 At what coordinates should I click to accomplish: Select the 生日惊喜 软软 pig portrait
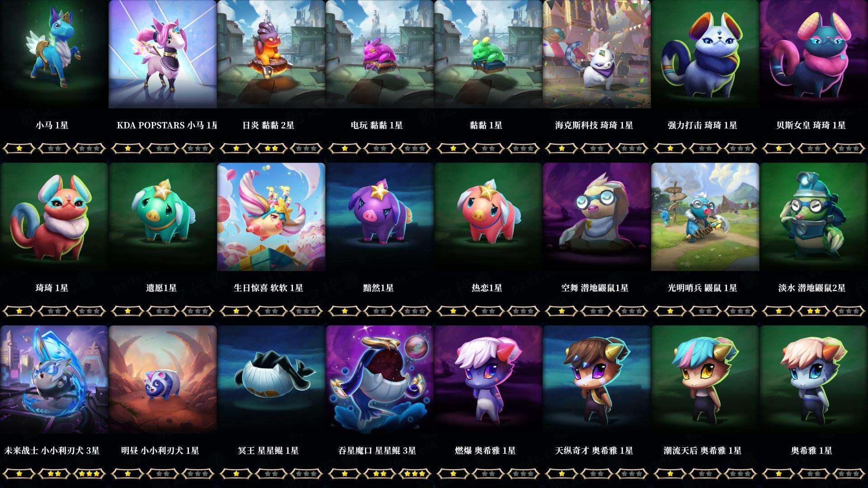point(271,217)
